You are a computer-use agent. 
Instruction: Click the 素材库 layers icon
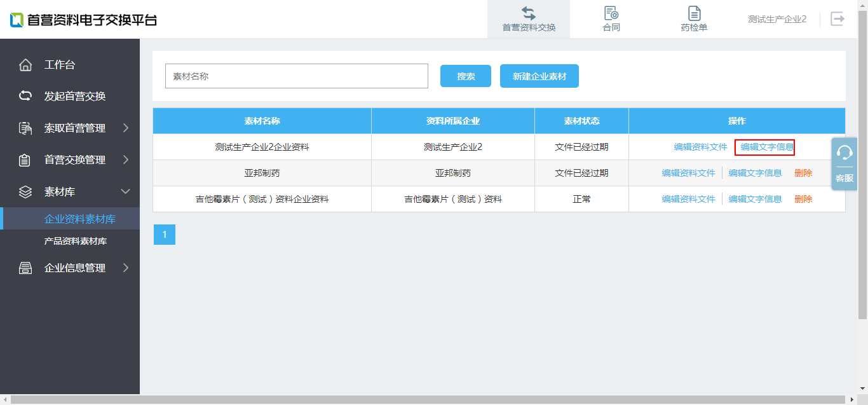point(25,191)
